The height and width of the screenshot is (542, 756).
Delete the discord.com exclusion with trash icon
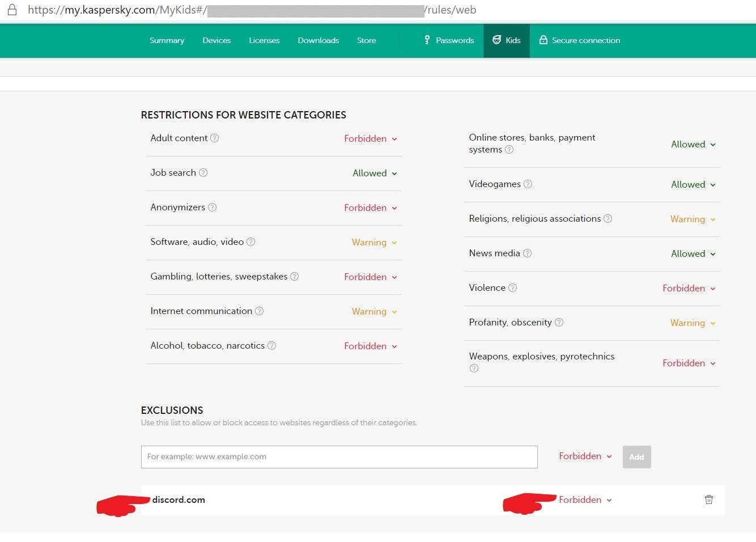(x=708, y=499)
